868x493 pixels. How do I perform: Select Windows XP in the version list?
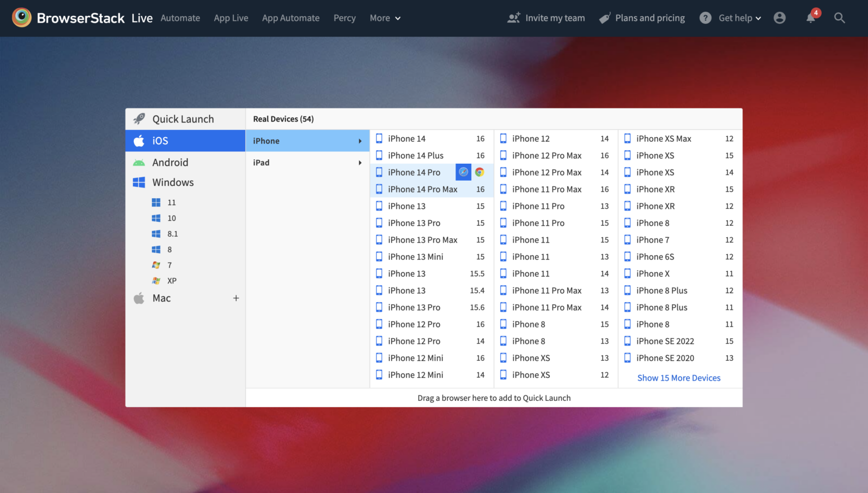pos(171,281)
